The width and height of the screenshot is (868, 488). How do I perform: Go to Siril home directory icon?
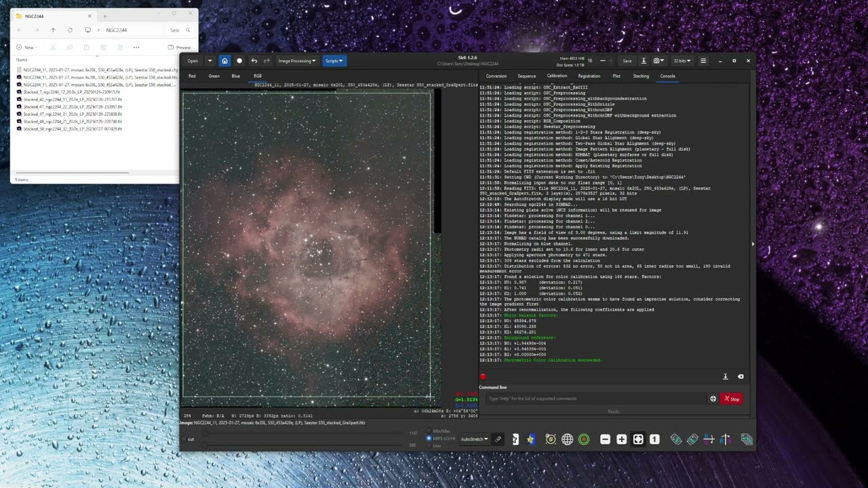click(224, 61)
